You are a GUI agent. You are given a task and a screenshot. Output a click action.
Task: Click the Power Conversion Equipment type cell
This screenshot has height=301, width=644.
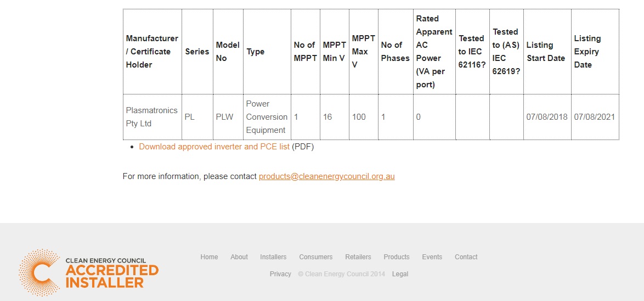[x=267, y=117]
